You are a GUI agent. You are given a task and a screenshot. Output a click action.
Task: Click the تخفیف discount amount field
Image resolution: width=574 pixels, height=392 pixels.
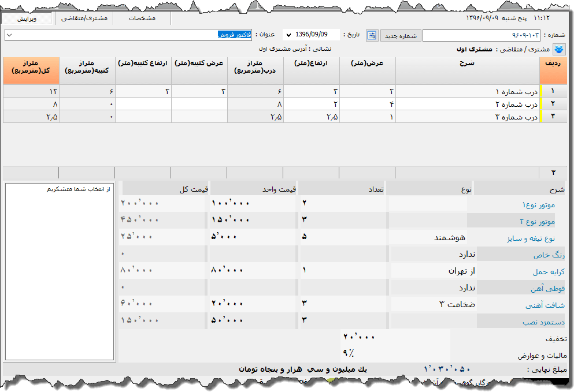[393, 337]
